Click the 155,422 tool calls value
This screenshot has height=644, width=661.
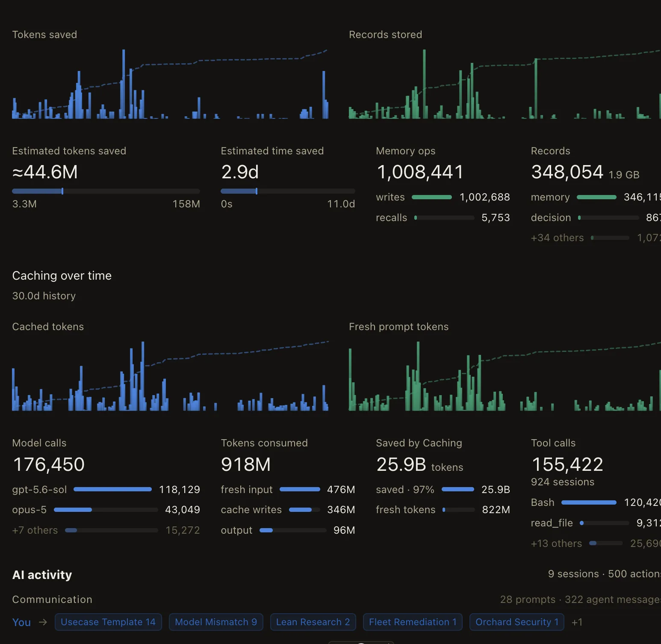[x=567, y=464]
